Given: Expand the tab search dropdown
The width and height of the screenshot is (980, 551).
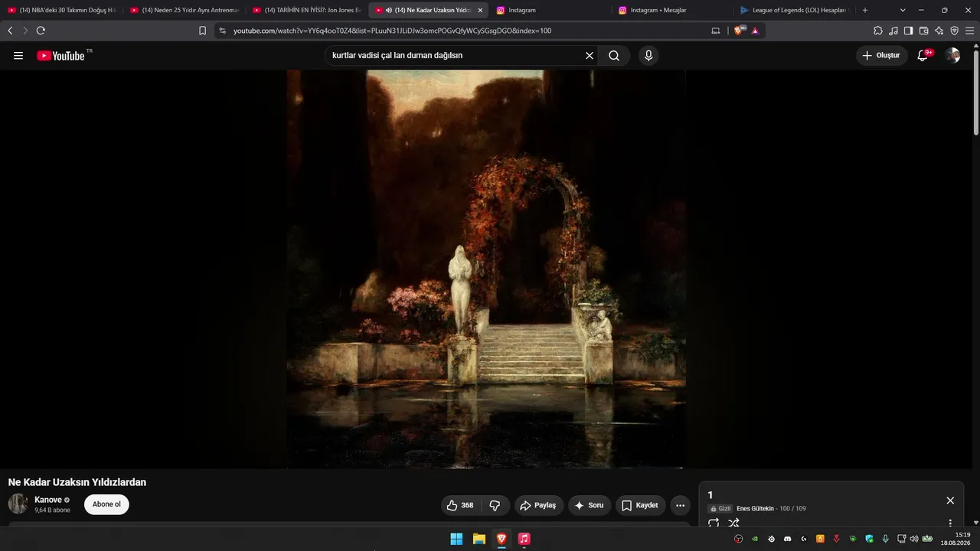Looking at the screenshot, I should [903, 10].
